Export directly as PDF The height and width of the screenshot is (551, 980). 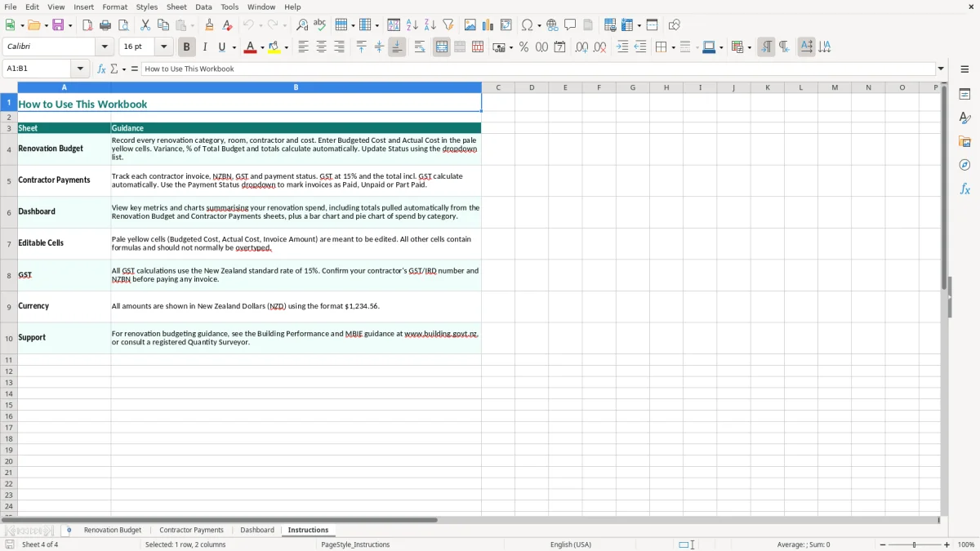[87, 25]
